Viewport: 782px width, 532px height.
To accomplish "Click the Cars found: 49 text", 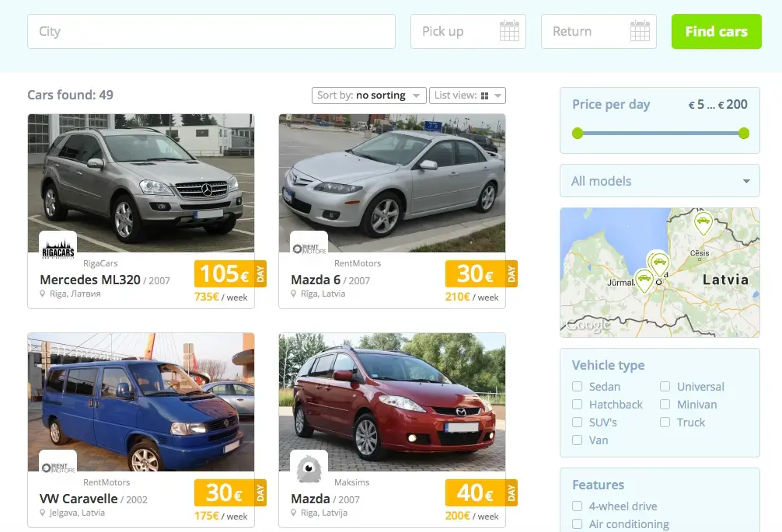I will click(70, 95).
